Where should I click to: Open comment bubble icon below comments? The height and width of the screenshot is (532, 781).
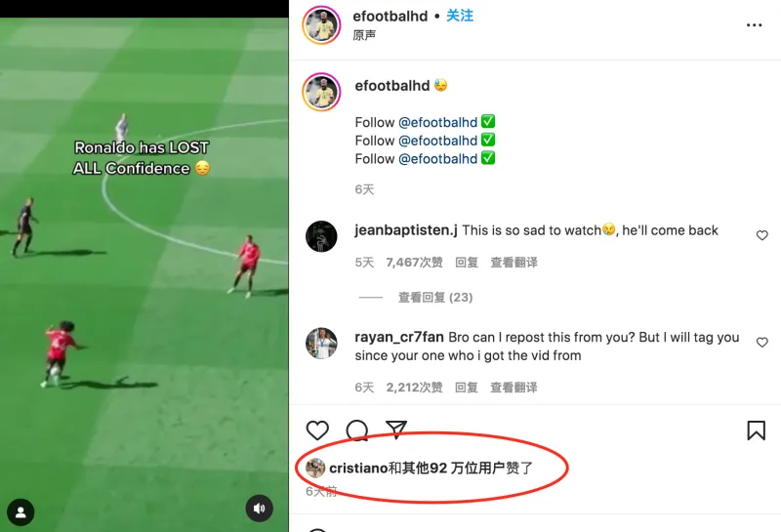click(357, 430)
